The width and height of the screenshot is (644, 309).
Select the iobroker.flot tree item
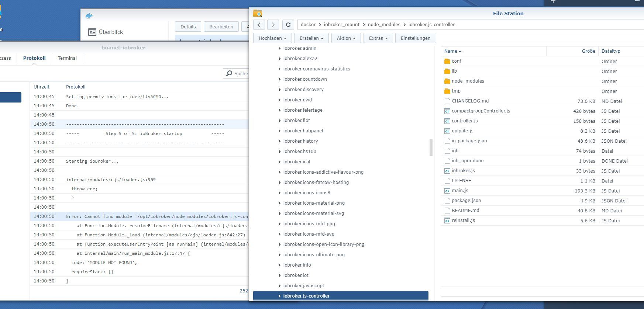(x=297, y=121)
